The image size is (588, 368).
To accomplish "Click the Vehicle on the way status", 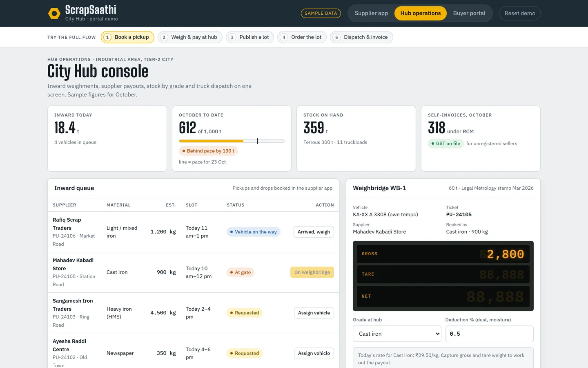I will [253, 232].
